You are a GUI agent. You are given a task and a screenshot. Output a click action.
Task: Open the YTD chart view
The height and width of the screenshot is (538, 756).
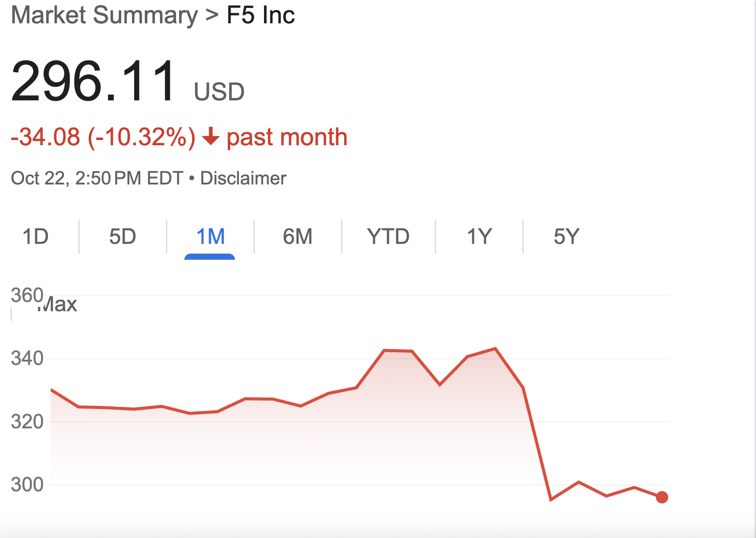coord(388,237)
